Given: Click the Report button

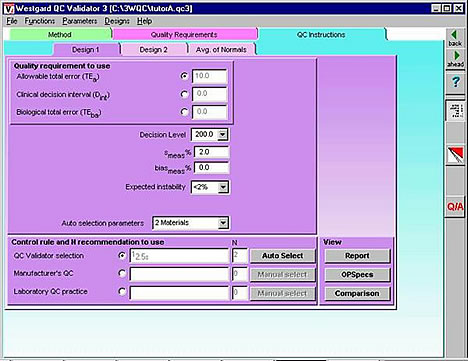Looking at the screenshot, I should coord(357,256).
